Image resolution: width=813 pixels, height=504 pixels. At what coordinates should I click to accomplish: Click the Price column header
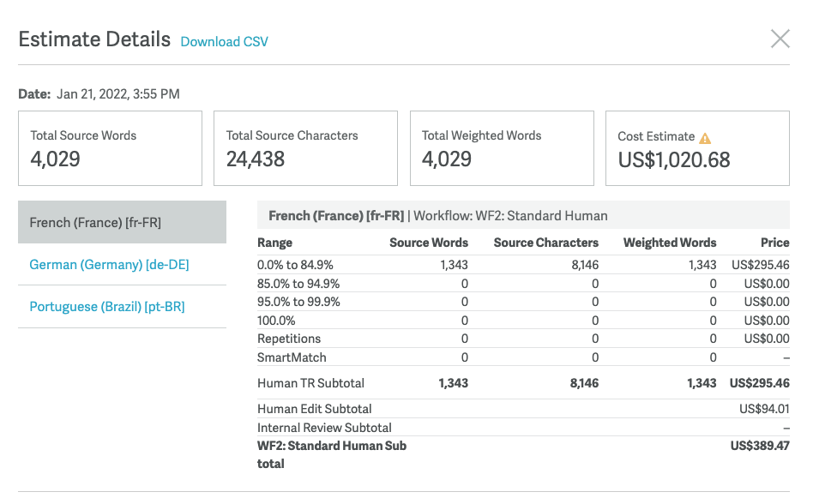click(775, 243)
